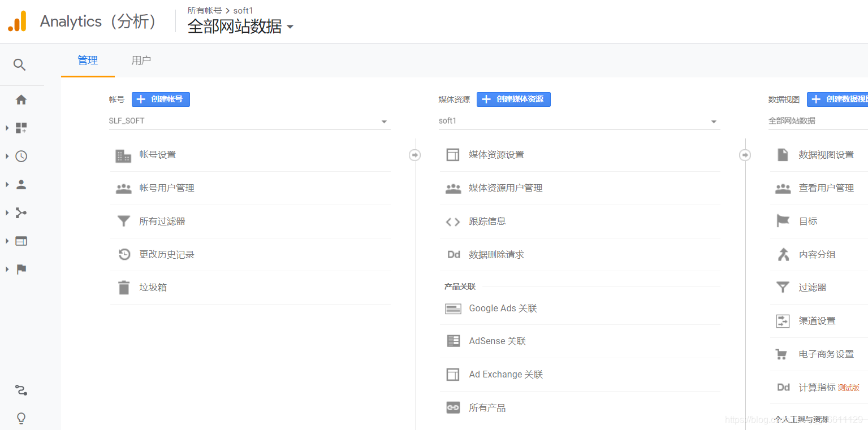Click flag icon beside 目标

click(x=783, y=221)
